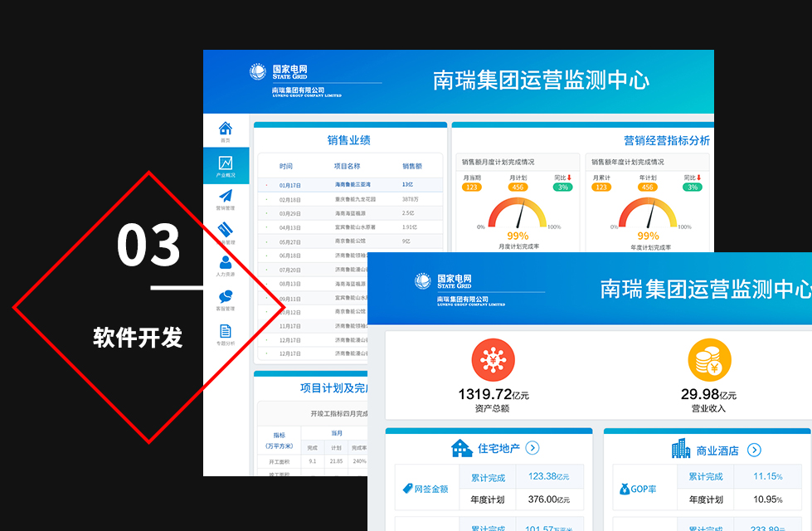Click the 376.00亿元 年度计划 value
The image size is (812, 531).
(x=549, y=499)
